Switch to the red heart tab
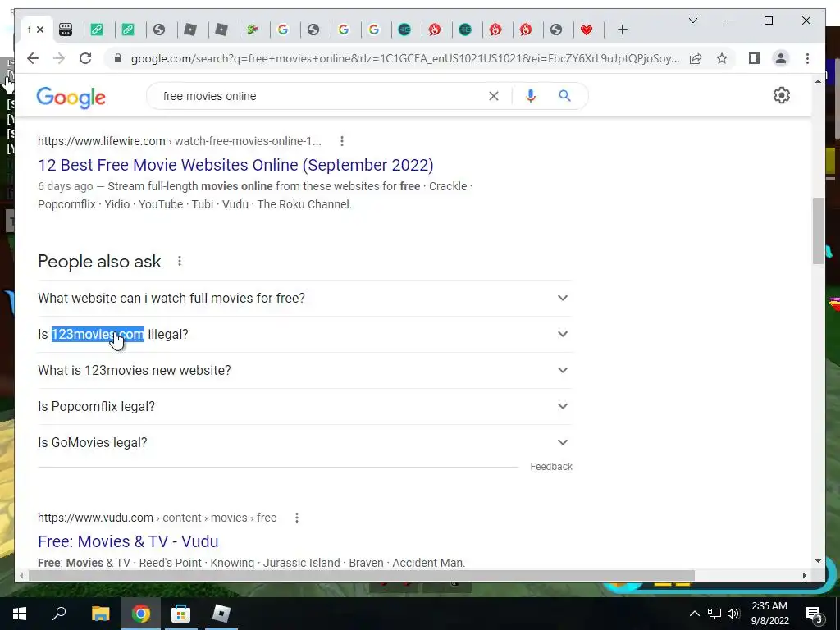 tap(586, 30)
